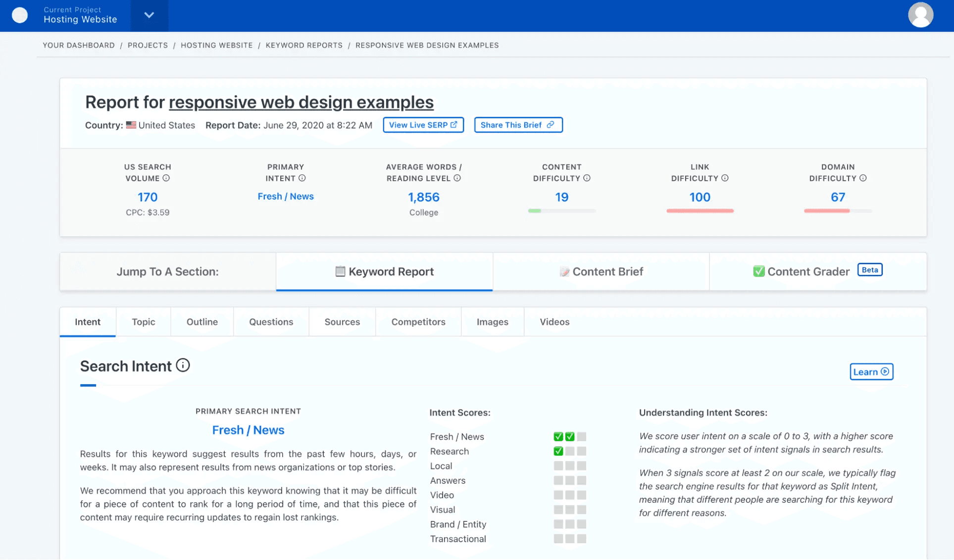Viewport: 954px width, 560px height.
Task: Click the Research intent green checkbox
Action: click(x=558, y=451)
